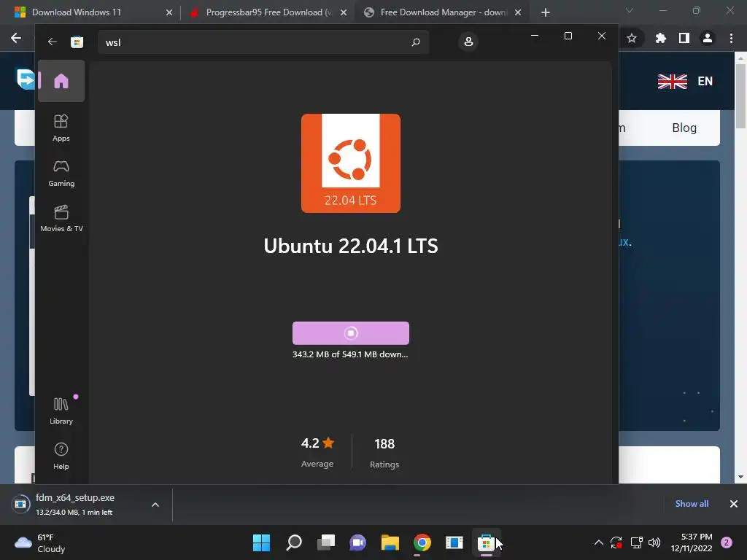This screenshot has height=560, width=747.
Task: Open Task View on taskbar
Action: 326,542
